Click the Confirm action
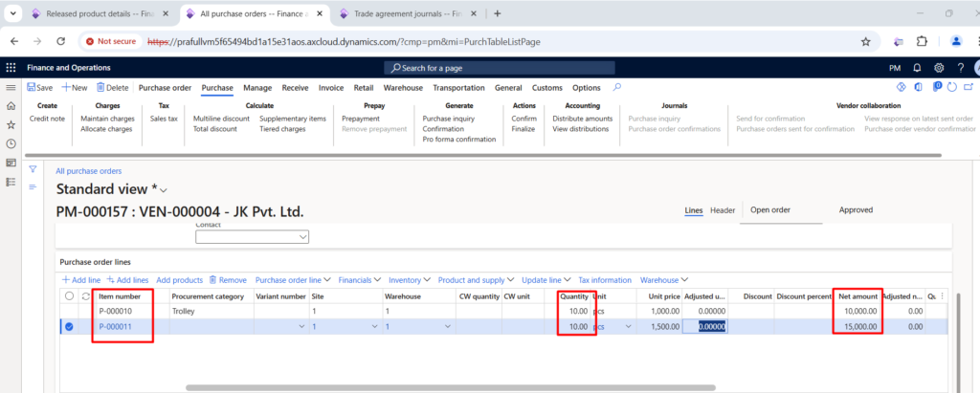Viewport: 980px width, 393px height. (523, 119)
